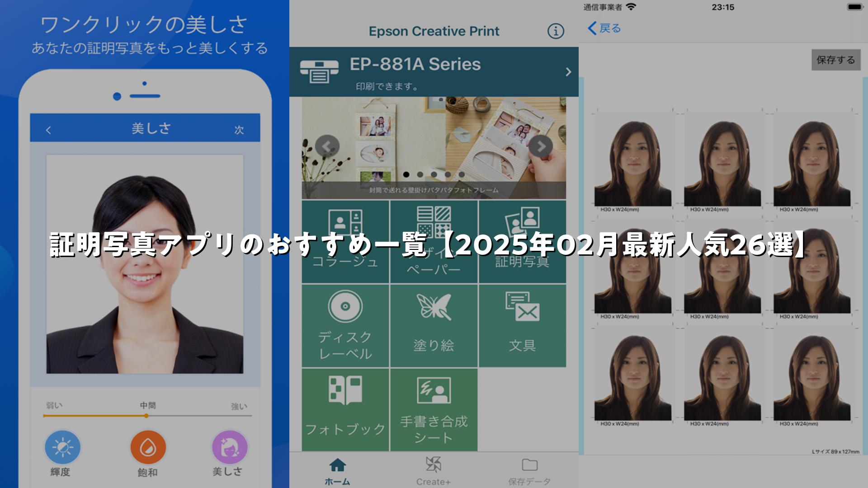Open the ディスクレーベル disc tile
The image size is (868, 488).
pos(345,325)
